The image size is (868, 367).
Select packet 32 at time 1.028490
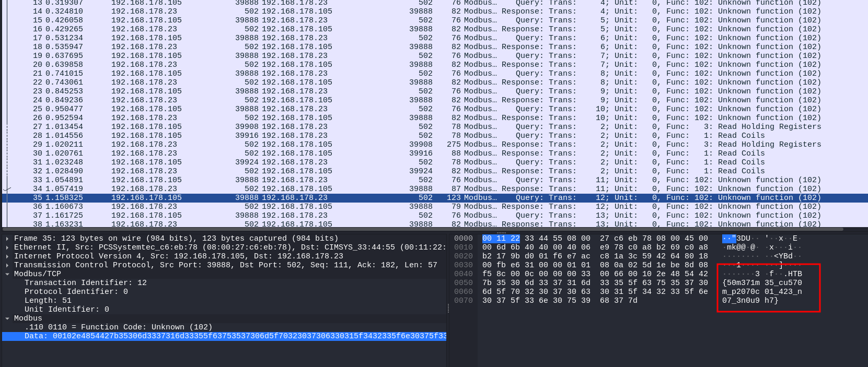434,171
